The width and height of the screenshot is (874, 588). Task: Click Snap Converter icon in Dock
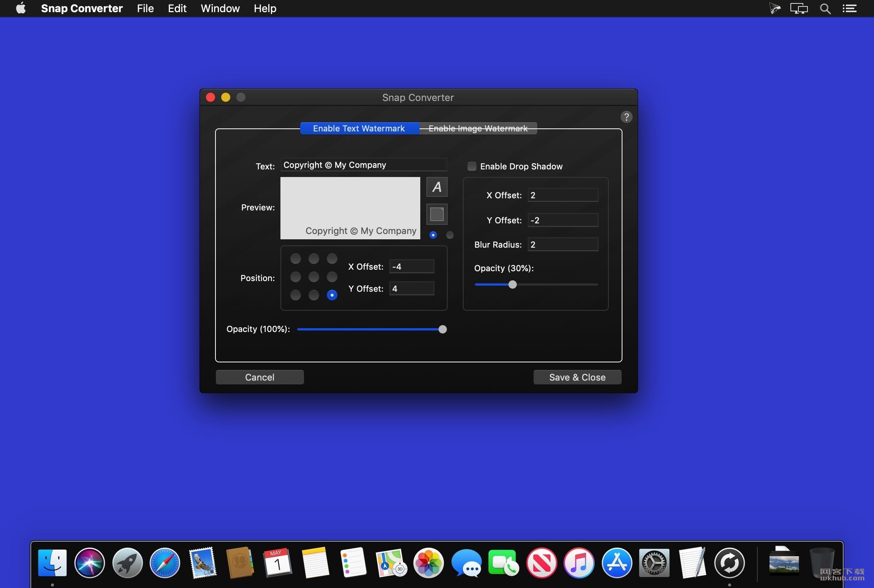(729, 563)
